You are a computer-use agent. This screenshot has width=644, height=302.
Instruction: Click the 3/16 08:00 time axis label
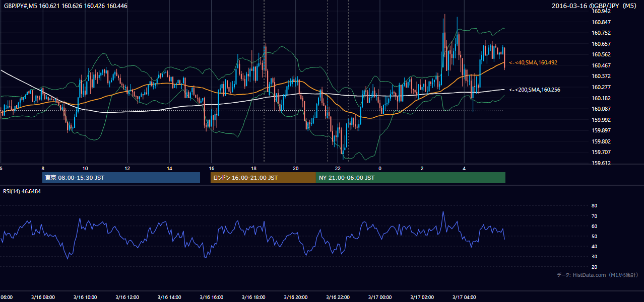43,297
